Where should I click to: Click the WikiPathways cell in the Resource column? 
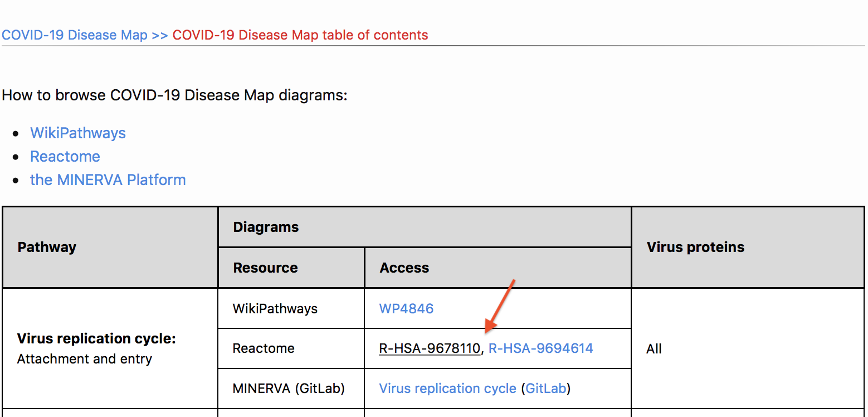(275, 309)
